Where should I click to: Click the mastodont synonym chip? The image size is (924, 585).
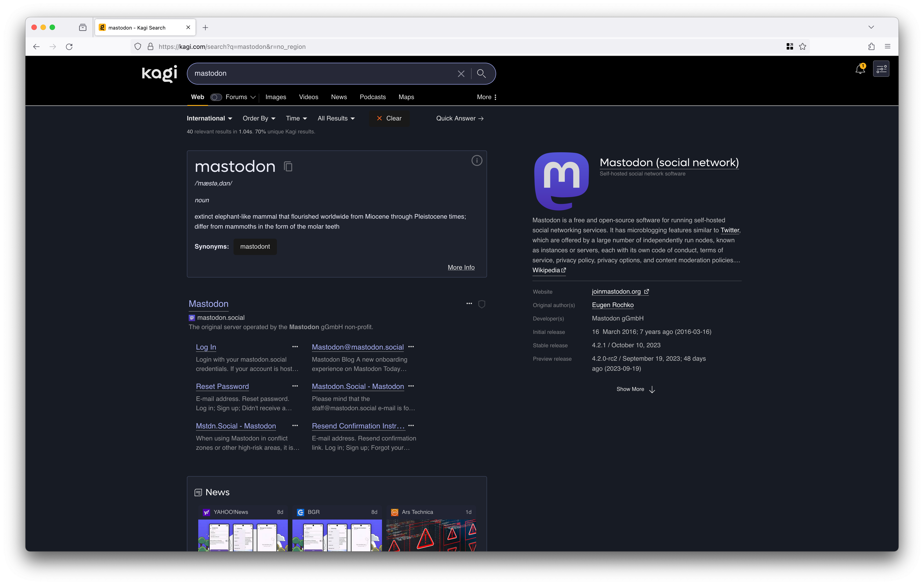(x=255, y=247)
